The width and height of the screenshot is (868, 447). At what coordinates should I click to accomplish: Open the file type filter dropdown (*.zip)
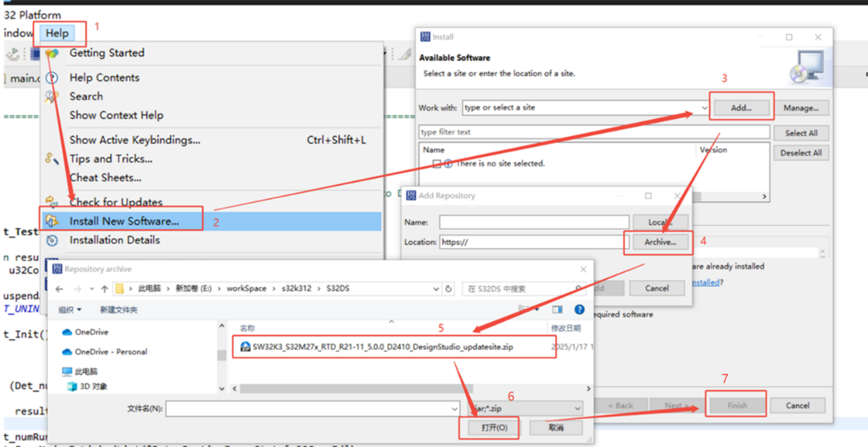tap(578, 409)
